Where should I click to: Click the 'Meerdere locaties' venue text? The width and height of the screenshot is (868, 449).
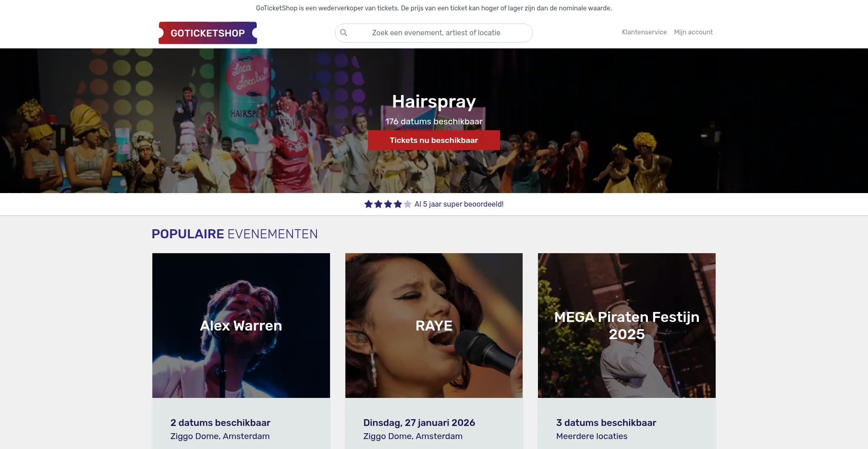pos(591,436)
